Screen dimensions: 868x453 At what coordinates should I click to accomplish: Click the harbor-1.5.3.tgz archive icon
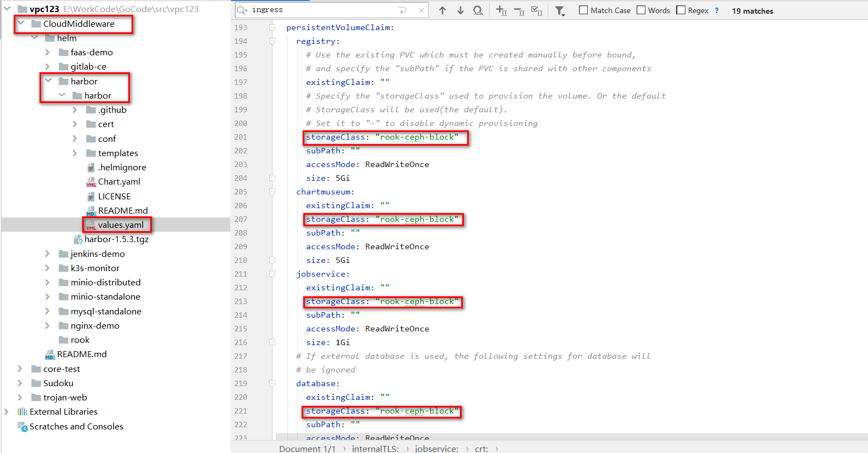click(x=78, y=239)
